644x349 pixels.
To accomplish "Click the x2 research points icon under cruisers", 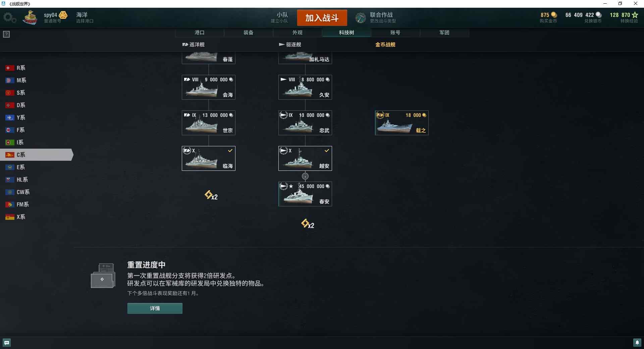I will [x=211, y=195].
